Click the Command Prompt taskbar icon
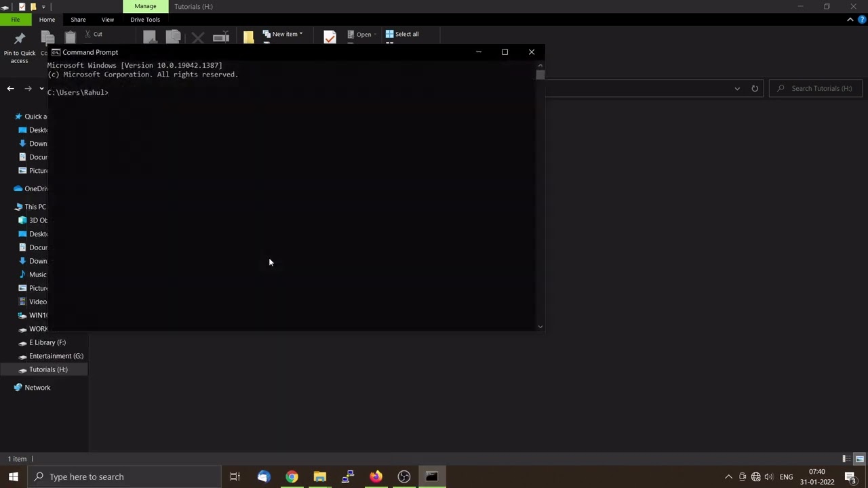This screenshot has width=868, height=488. point(432,476)
